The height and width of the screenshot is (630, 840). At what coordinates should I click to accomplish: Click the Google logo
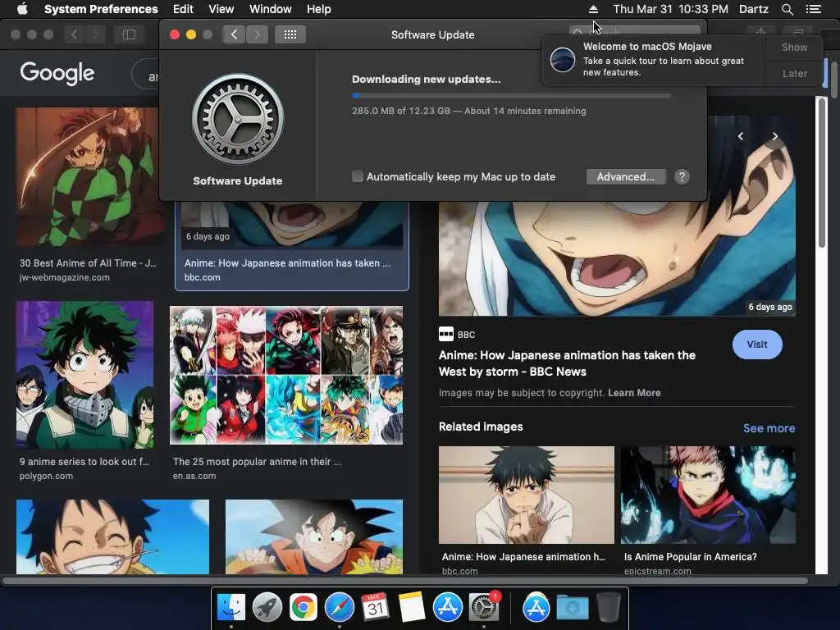click(x=57, y=73)
